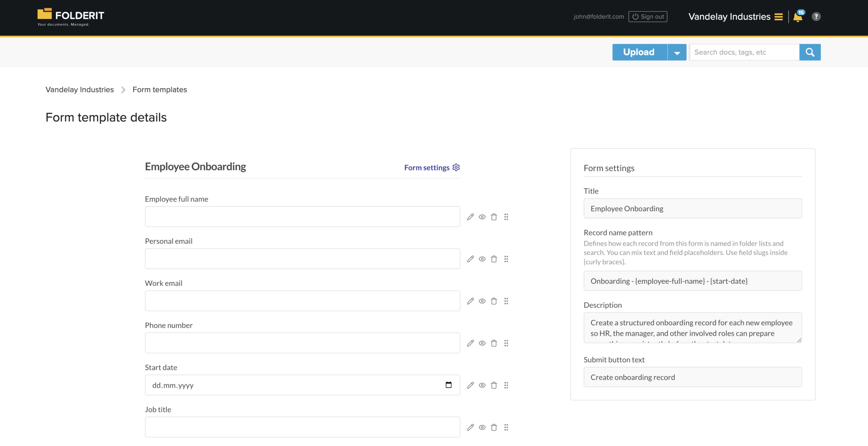
Task: Edit the Personal email field
Action: point(470,259)
